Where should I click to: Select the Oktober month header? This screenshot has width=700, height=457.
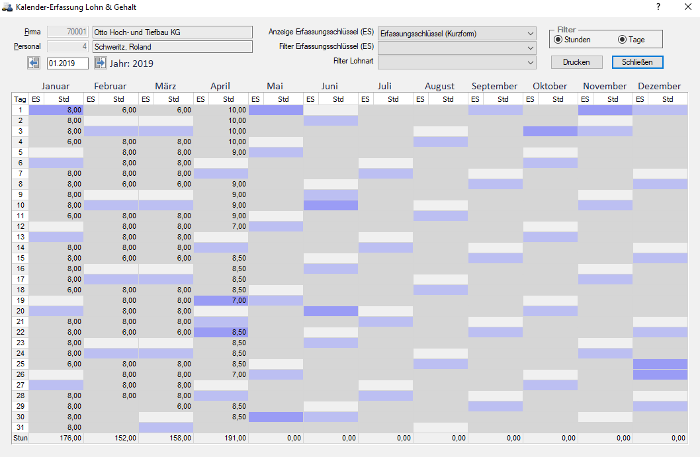550,86
